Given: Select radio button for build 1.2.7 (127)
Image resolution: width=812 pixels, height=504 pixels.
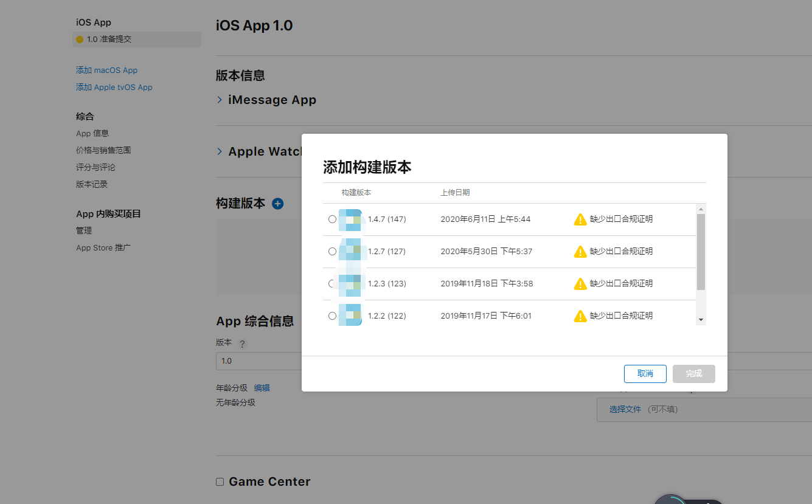Looking at the screenshot, I should pyautogui.click(x=332, y=251).
